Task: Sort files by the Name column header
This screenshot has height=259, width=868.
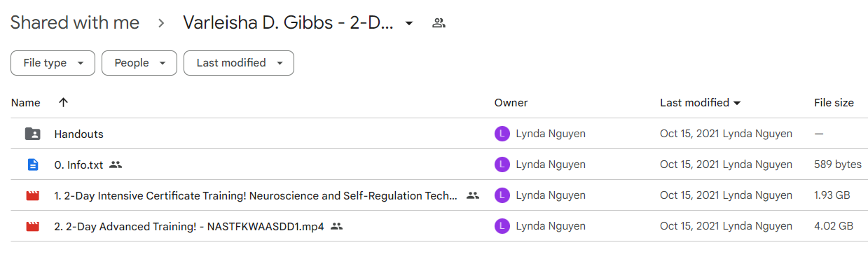Action: [26, 103]
